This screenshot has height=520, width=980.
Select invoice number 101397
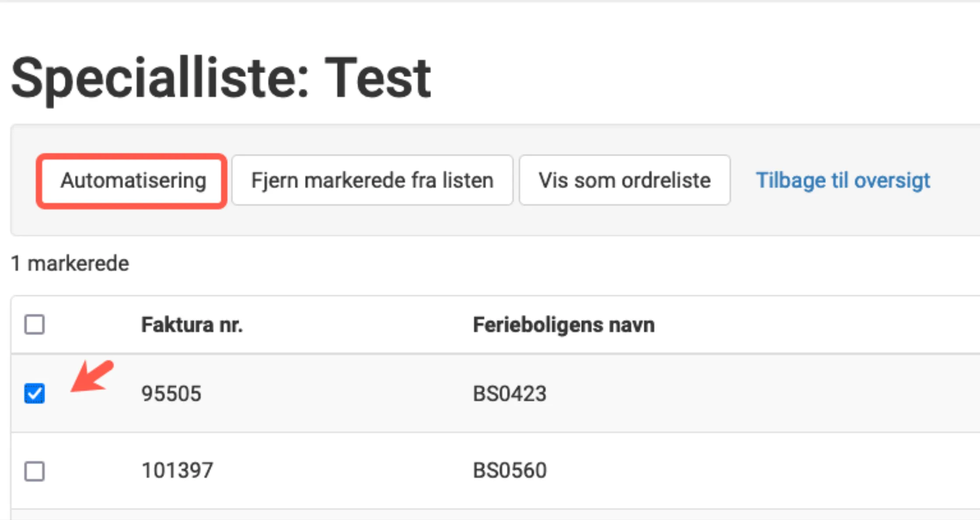pos(177,470)
